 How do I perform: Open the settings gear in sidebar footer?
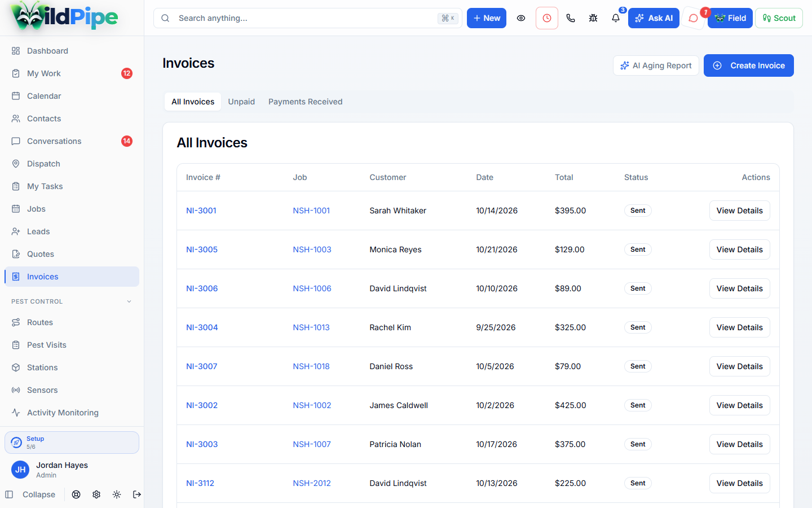click(96, 494)
